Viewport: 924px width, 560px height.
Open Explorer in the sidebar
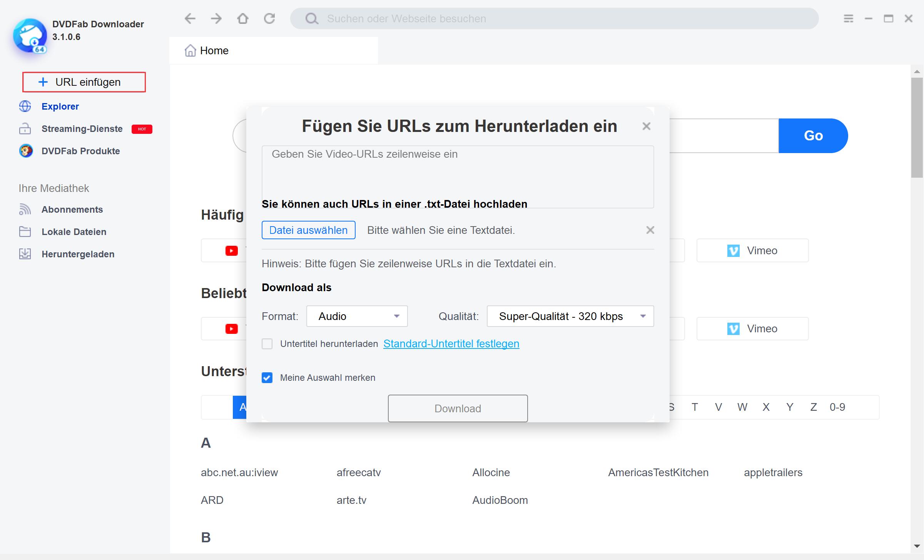[60, 106]
